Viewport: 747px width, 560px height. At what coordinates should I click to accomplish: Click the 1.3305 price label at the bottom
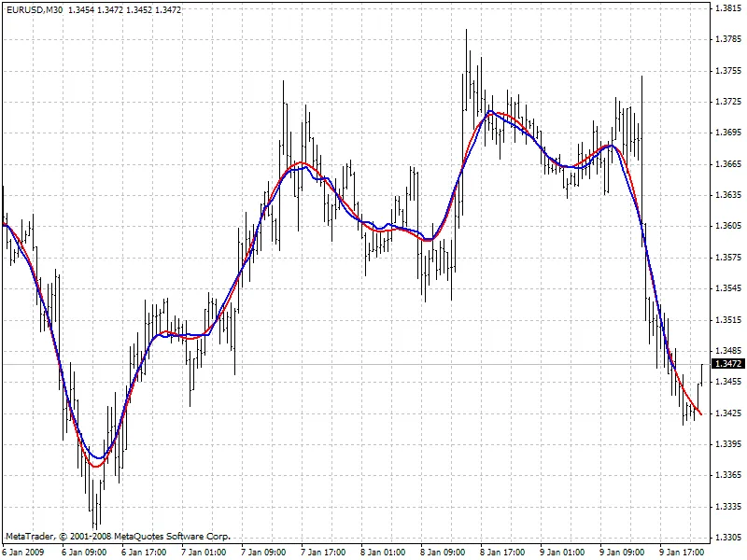tap(727, 538)
